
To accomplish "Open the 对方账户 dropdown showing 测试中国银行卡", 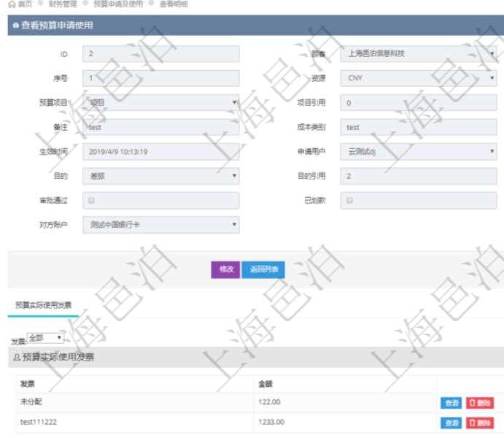I will [160, 225].
